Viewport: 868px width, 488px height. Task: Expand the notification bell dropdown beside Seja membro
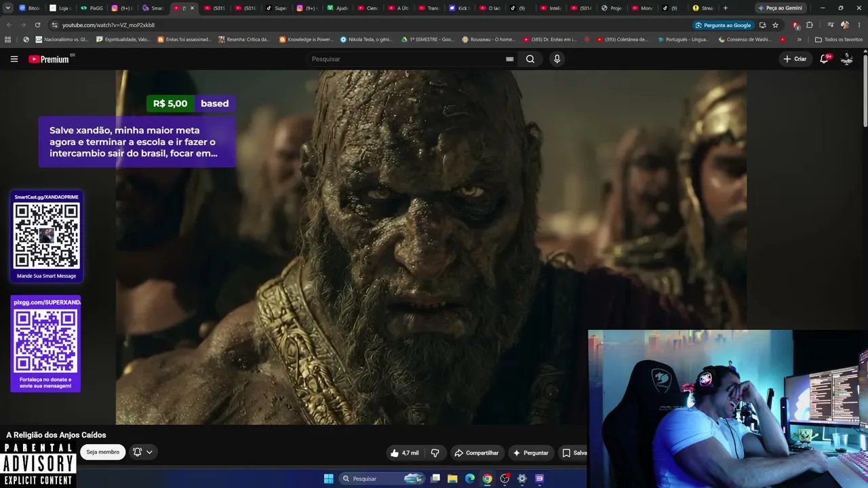(143, 452)
